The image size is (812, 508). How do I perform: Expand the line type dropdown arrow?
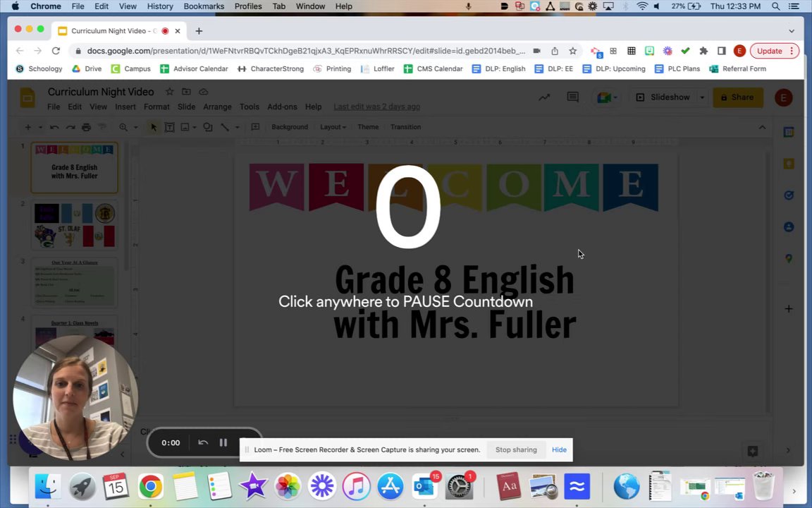point(237,127)
